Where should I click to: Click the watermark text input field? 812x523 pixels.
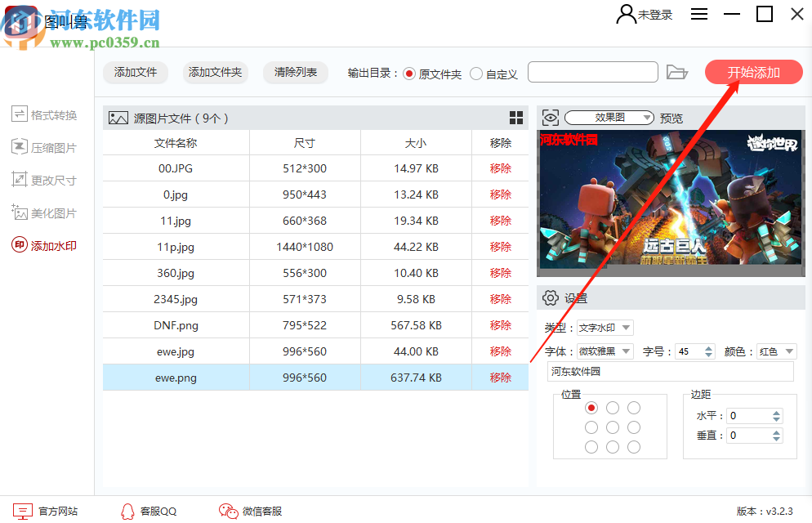point(670,372)
